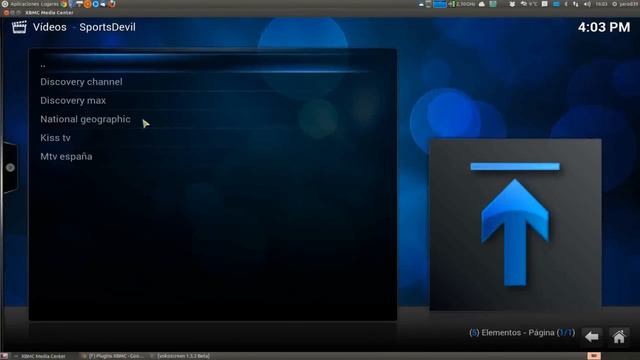Open the side panel handle at left edge

10,167
